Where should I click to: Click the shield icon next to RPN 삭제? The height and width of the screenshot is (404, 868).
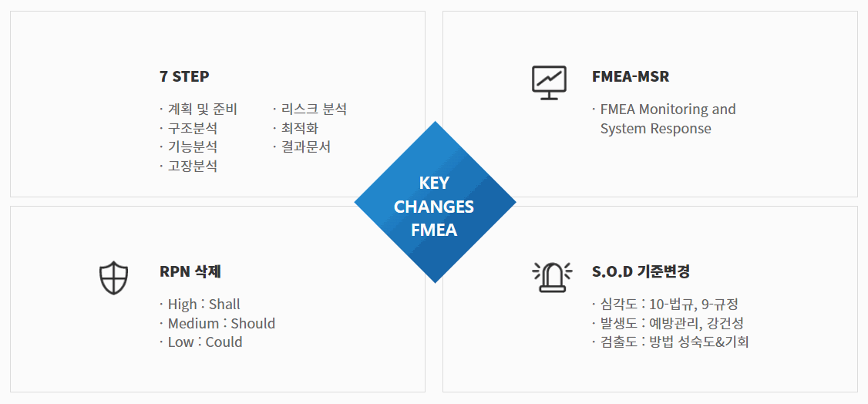pyautogui.click(x=113, y=278)
